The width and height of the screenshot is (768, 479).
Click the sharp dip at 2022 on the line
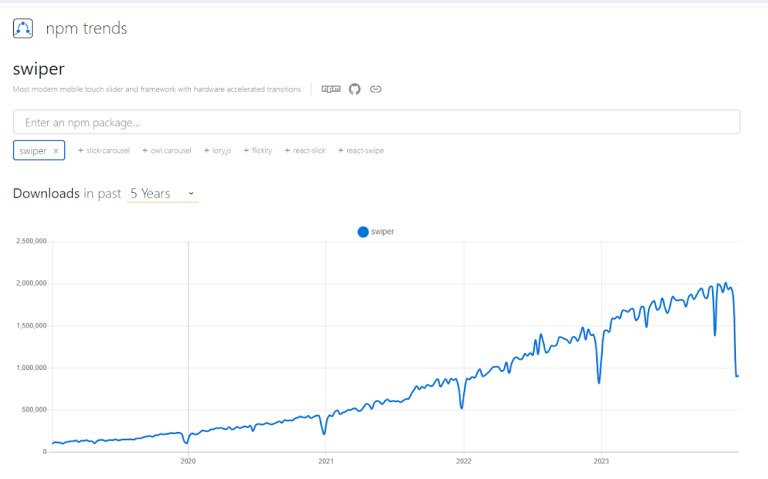click(461, 407)
